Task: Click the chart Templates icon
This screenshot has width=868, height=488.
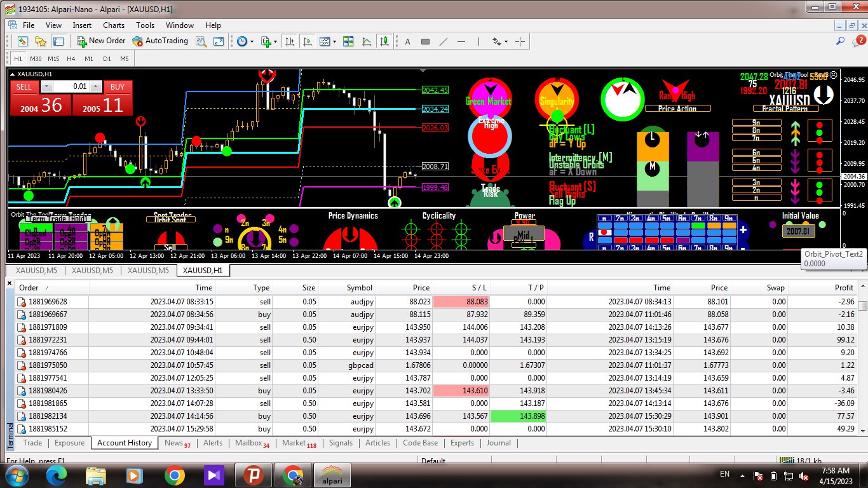Action: coord(325,41)
